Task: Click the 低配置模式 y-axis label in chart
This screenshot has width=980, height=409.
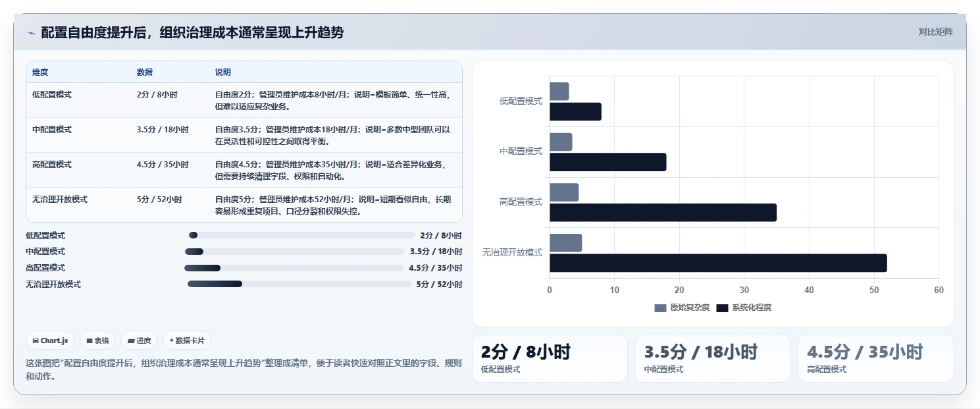Action: pyautogui.click(x=521, y=101)
